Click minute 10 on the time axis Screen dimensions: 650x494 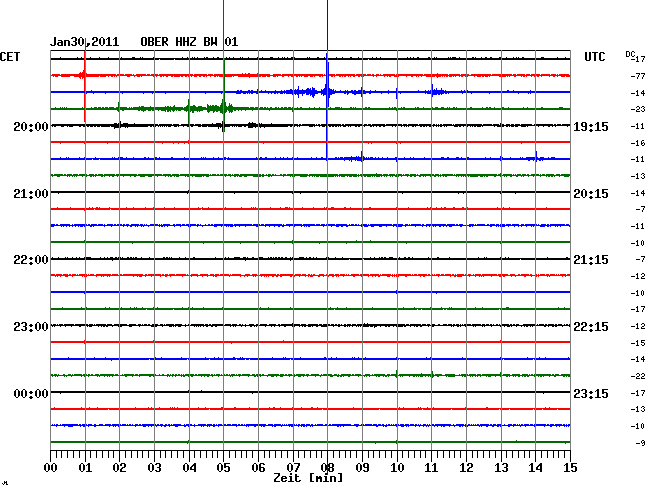(x=397, y=468)
